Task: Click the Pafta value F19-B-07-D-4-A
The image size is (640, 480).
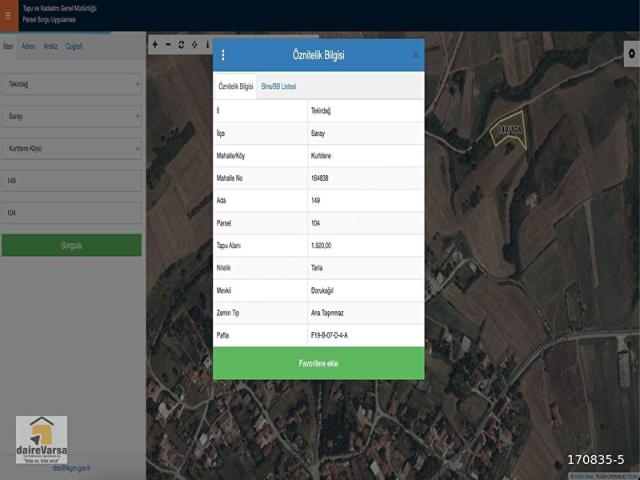Action: [329, 336]
